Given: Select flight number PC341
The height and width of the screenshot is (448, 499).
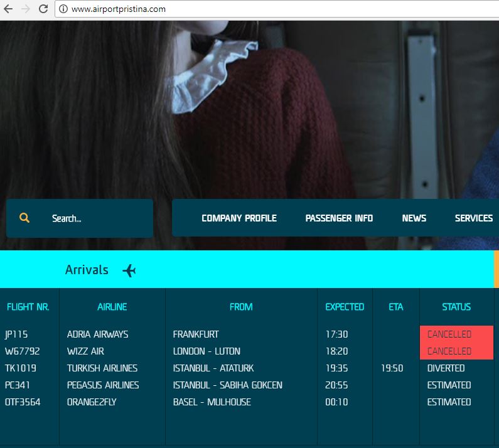Looking at the screenshot, I should click(x=17, y=385).
